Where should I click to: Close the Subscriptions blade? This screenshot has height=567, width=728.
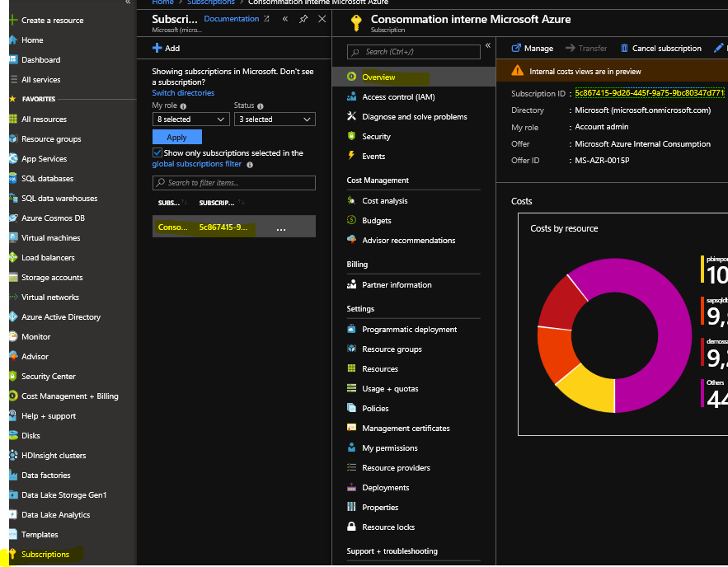pyautogui.click(x=322, y=19)
